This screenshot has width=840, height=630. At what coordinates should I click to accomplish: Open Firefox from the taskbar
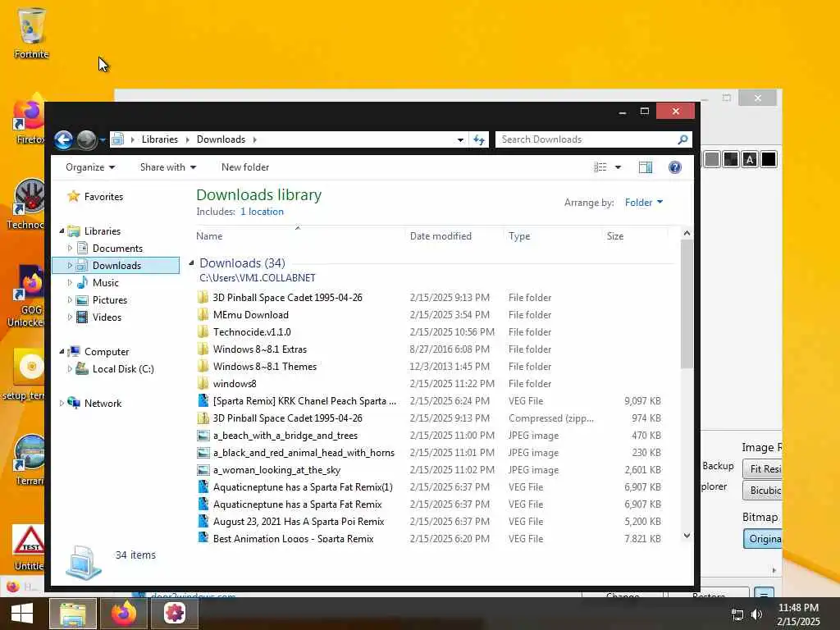[x=124, y=614]
